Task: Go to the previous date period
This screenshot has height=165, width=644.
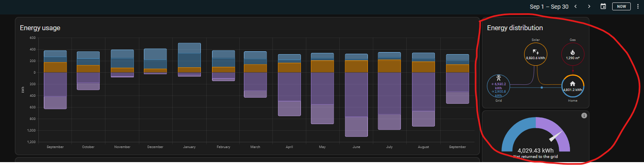Action: coord(575,6)
